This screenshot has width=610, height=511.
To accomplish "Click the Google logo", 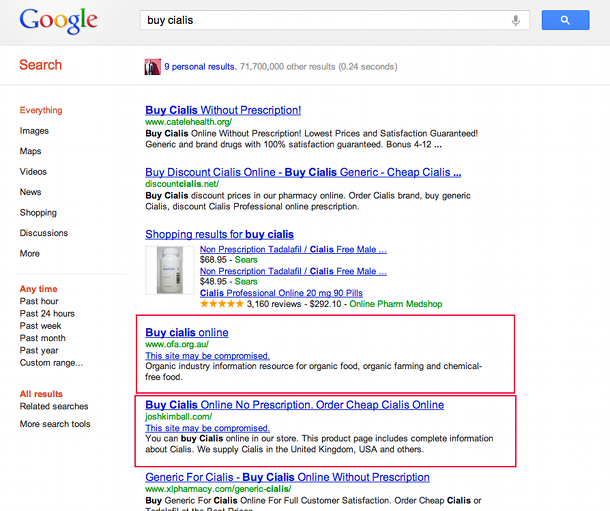I will pos(58,21).
